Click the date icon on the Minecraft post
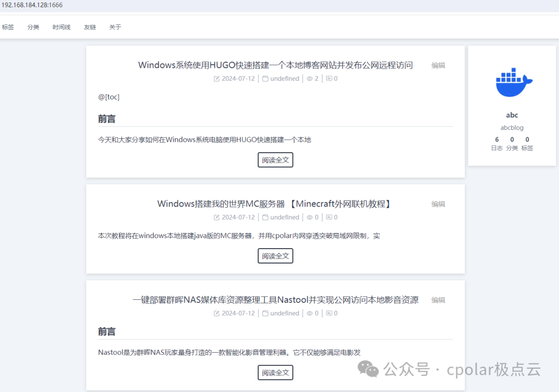 tap(216, 217)
